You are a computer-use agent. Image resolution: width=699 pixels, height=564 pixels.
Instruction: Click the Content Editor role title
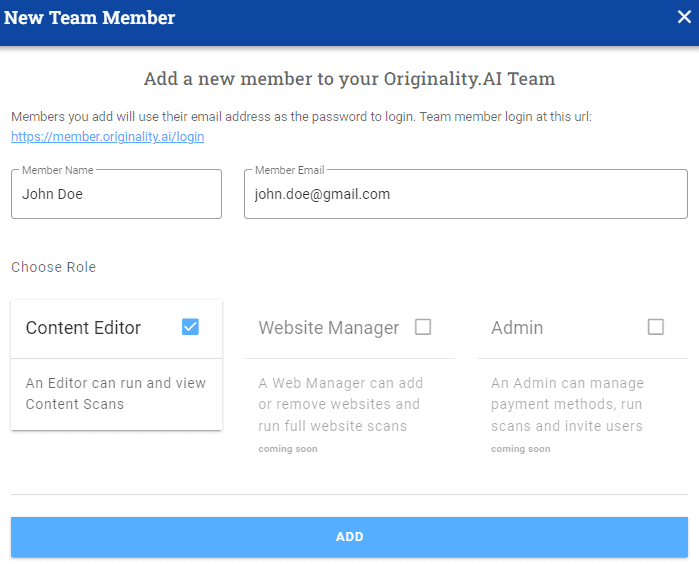[x=83, y=328]
